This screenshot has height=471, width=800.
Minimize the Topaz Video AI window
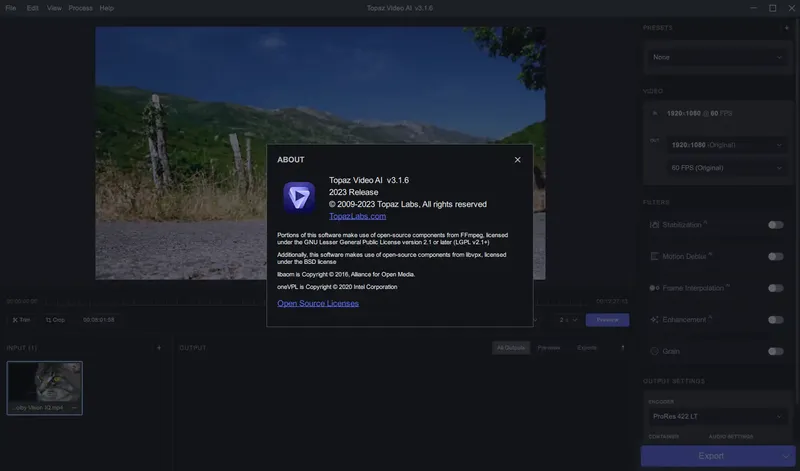[x=753, y=8]
